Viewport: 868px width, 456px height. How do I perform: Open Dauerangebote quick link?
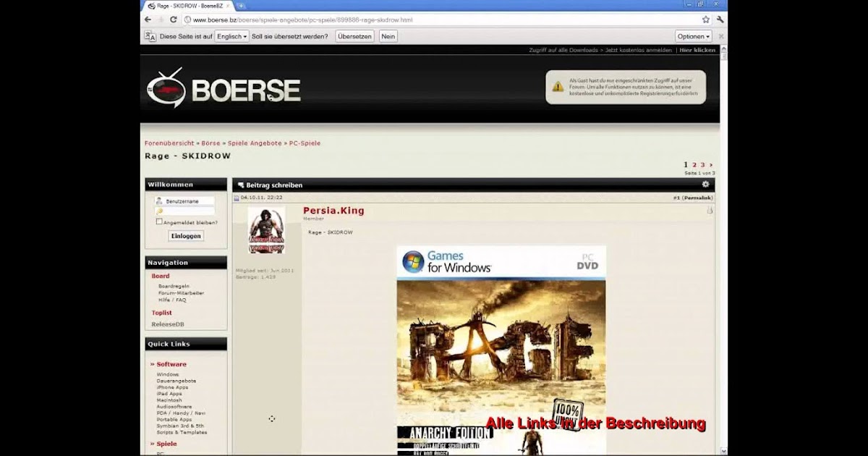(x=176, y=381)
